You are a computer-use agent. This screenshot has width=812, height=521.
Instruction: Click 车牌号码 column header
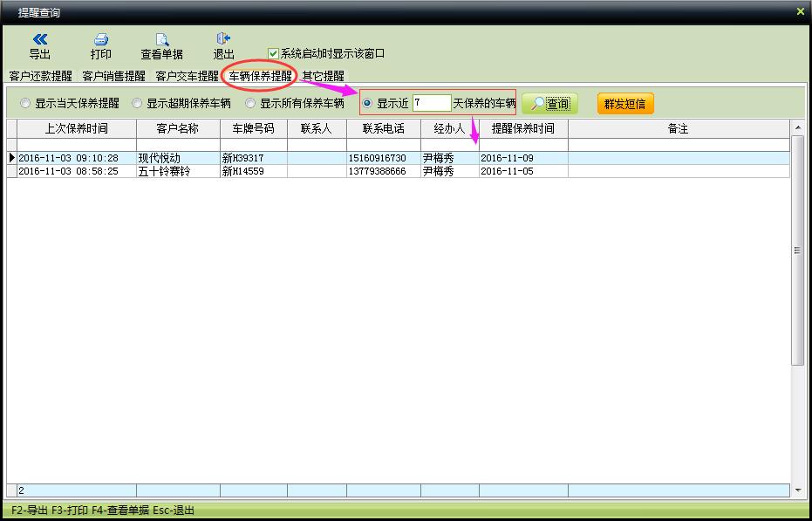254,128
